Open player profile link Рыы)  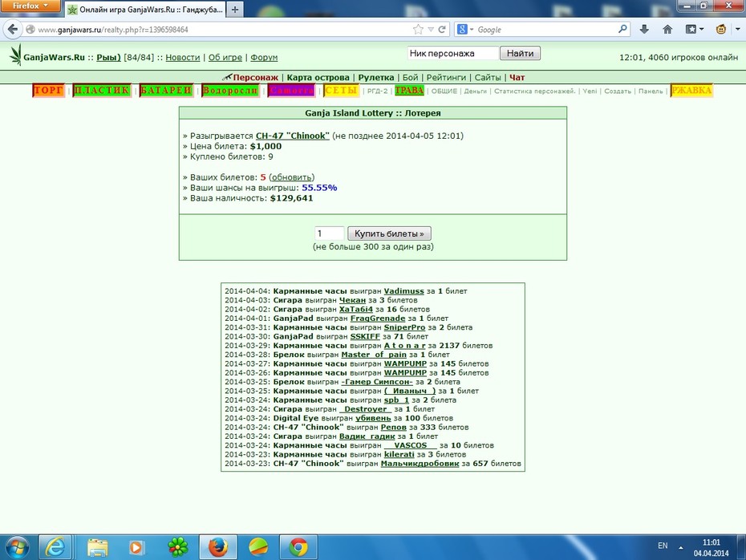pos(108,58)
